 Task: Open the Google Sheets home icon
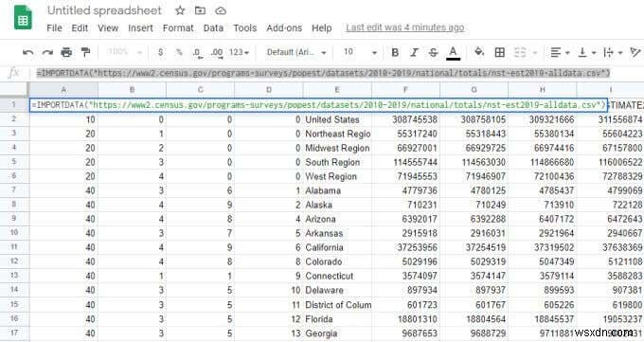[x=23, y=18]
